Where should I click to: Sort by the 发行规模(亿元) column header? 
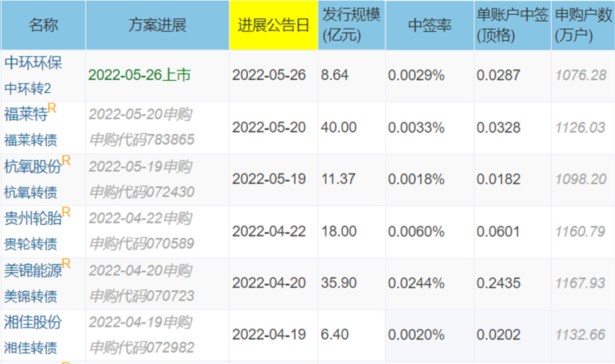tap(351, 26)
